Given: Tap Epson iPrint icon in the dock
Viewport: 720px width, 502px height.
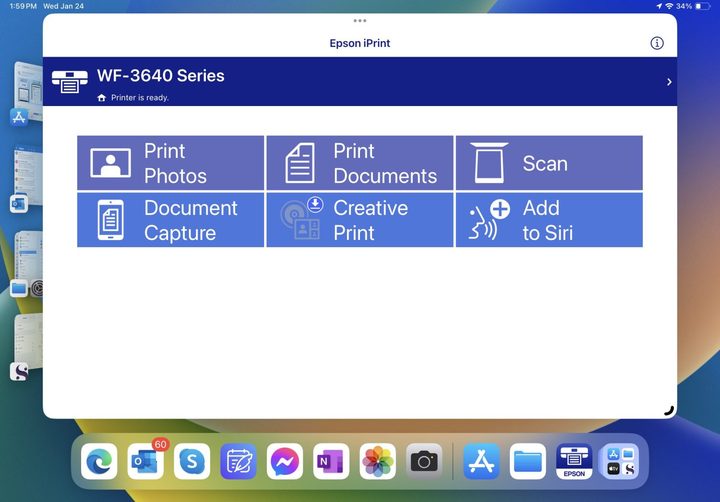Looking at the screenshot, I should (x=574, y=461).
